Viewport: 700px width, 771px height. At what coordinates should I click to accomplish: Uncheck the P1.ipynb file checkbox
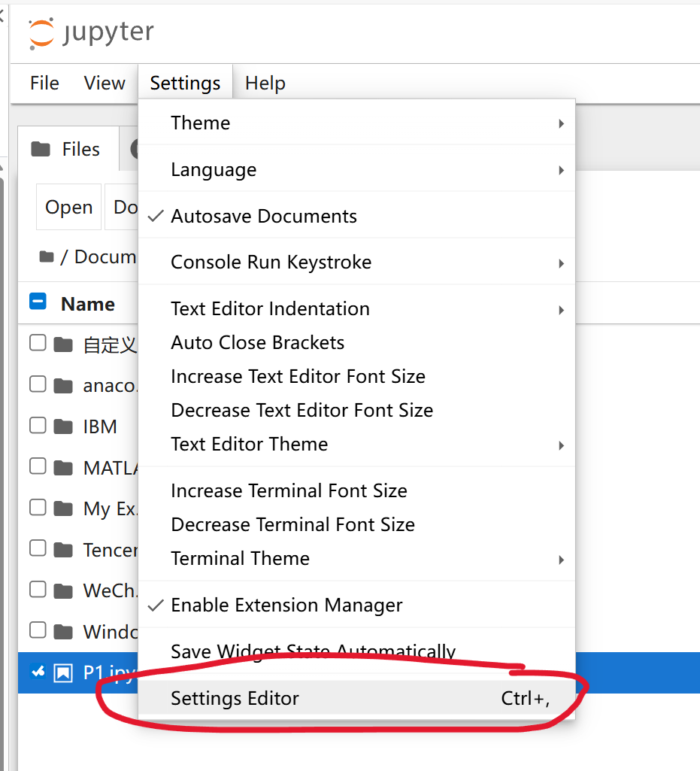(38, 671)
